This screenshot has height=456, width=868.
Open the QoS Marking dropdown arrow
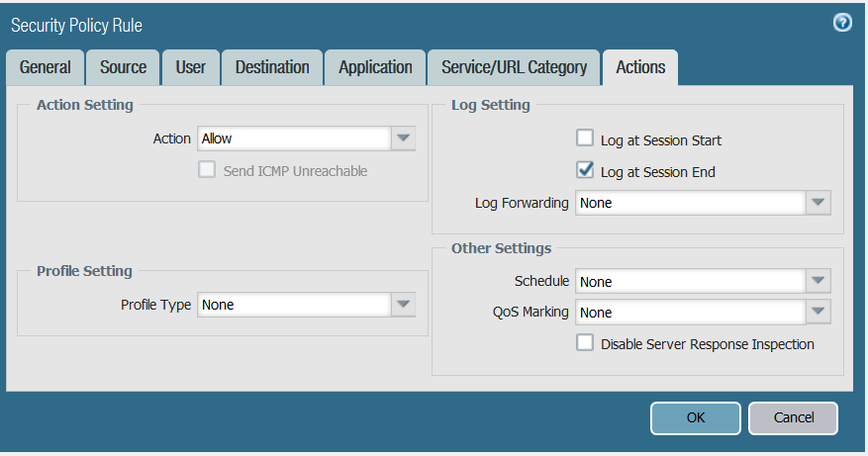point(818,313)
